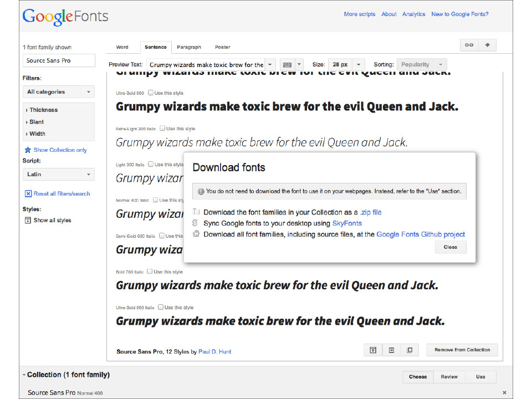Click the Reset filters X icon
The height and width of the screenshot is (399, 532).
[x=28, y=194]
